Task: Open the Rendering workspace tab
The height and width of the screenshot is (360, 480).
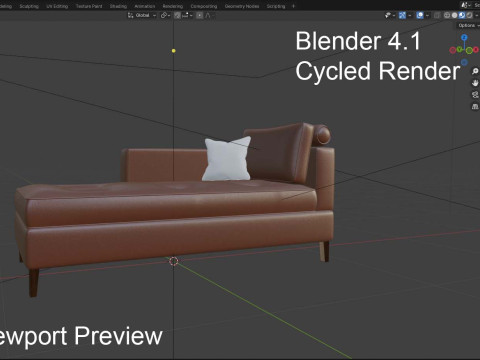Action: 173,6
